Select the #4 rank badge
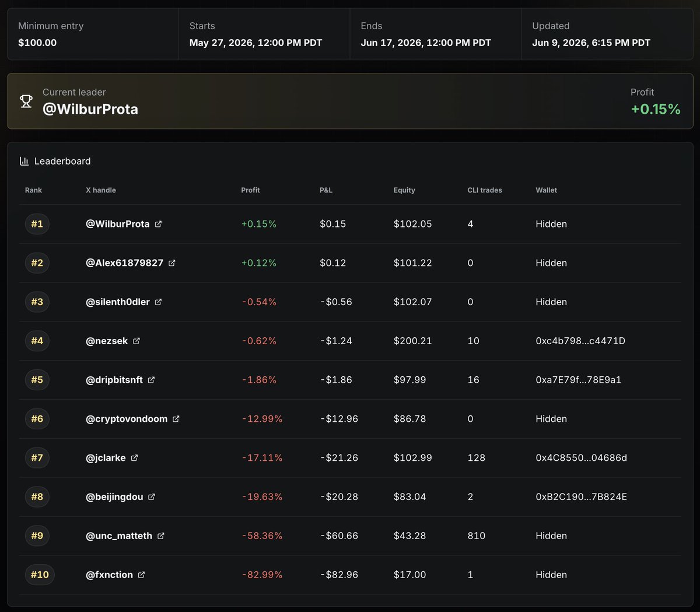 [x=37, y=341]
